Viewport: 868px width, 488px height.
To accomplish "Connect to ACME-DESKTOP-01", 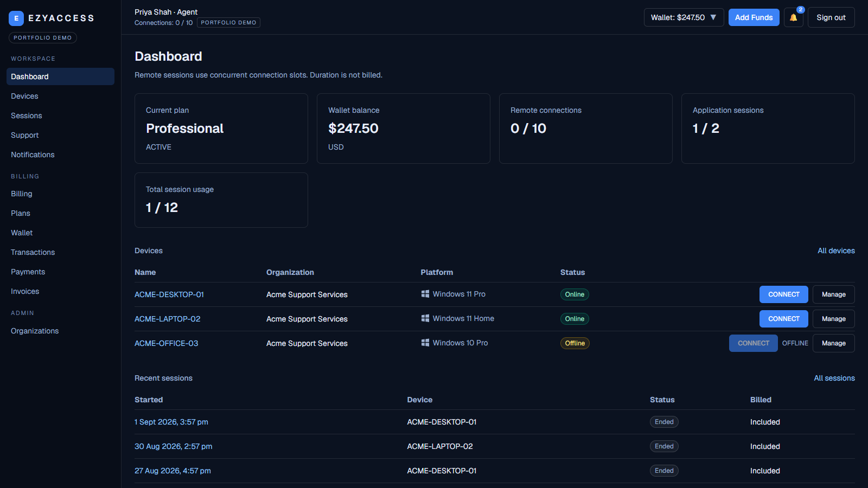I will (783, 294).
